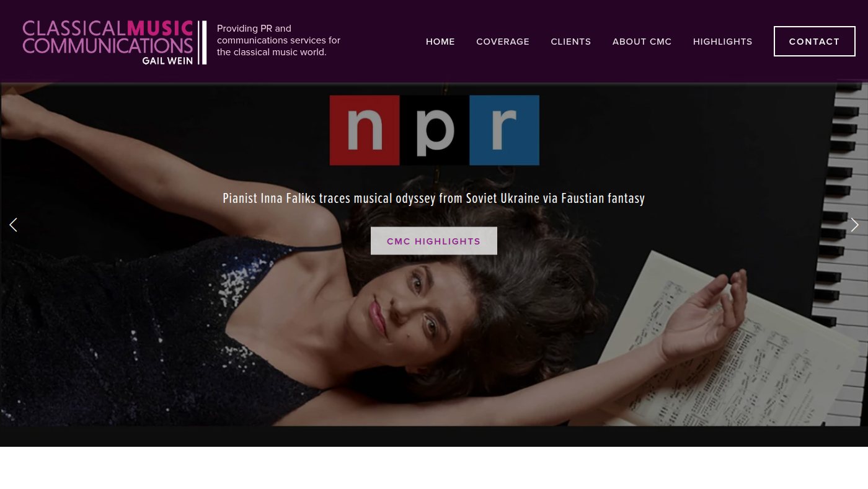Viewport: 868px width, 489px height.
Task: Click the Inna Faliks headline text
Action: [433, 199]
